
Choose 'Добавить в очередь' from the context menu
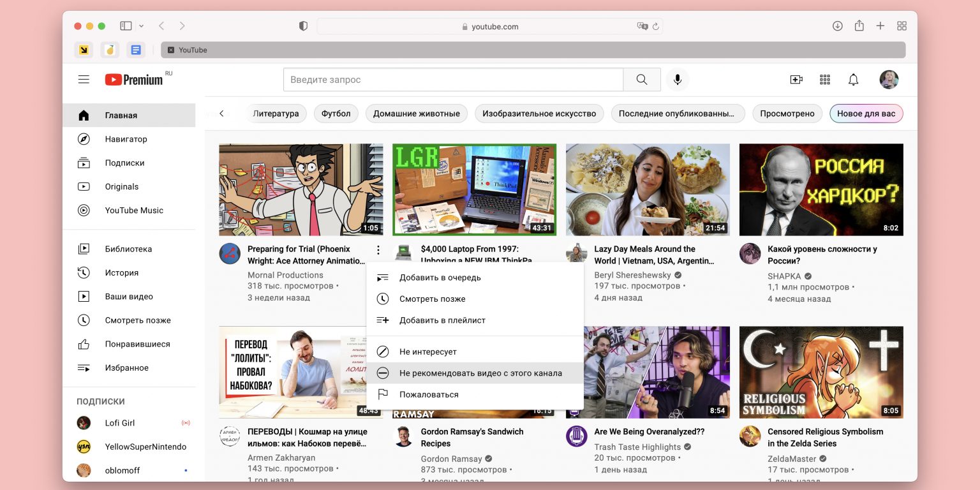(x=440, y=278)
